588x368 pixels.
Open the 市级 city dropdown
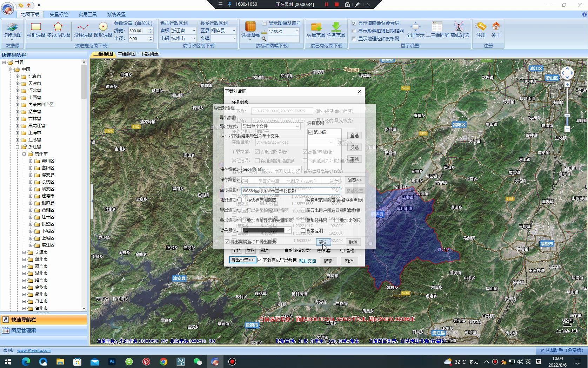[x=194, y=39]
